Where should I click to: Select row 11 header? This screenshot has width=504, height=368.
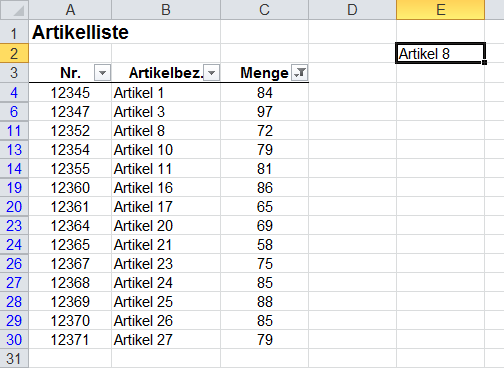coord(14,130)
